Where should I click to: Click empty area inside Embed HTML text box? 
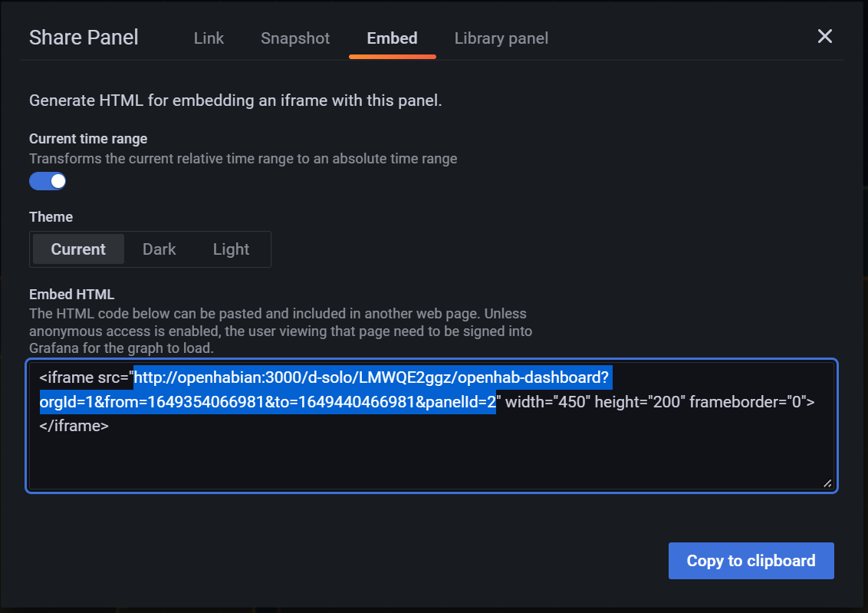pyautogui.click(x=429, y=456)
